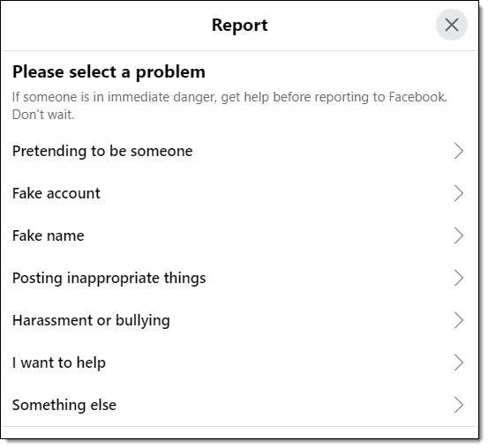Click the word Facebook in the warning
Screen dimensions: 488x448
[417, 97]
